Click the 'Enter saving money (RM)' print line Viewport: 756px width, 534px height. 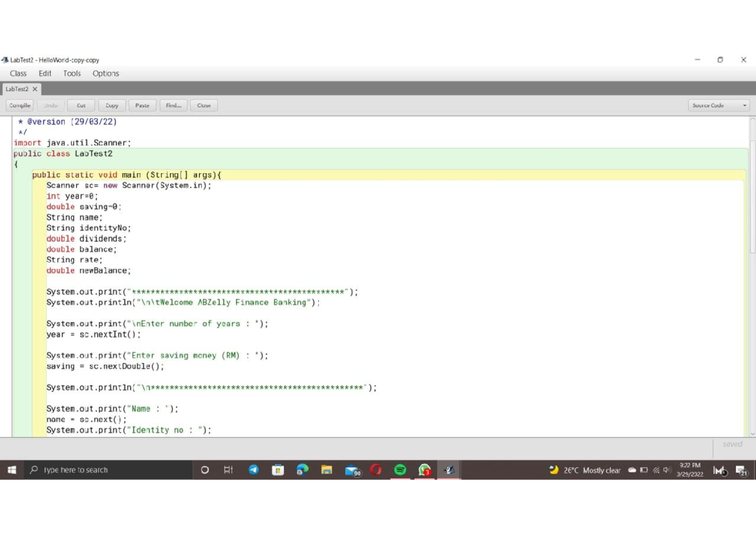157,356
